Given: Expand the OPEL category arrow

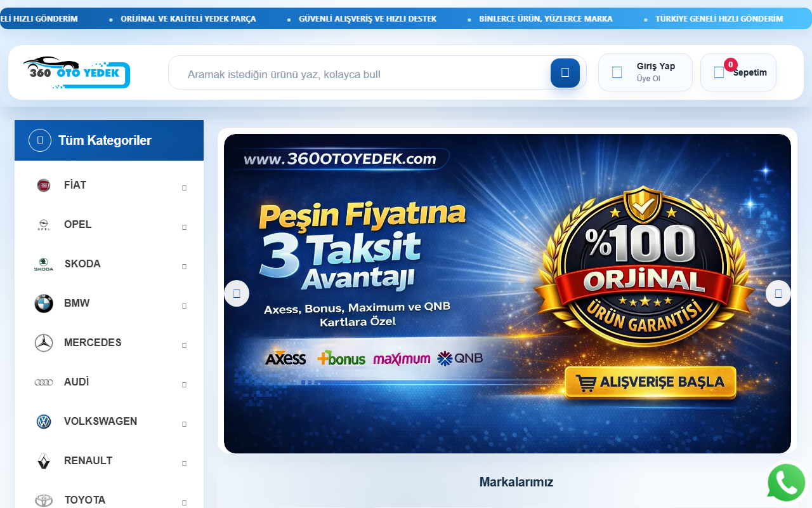Looking at the screenshot, I should point(184,227).
